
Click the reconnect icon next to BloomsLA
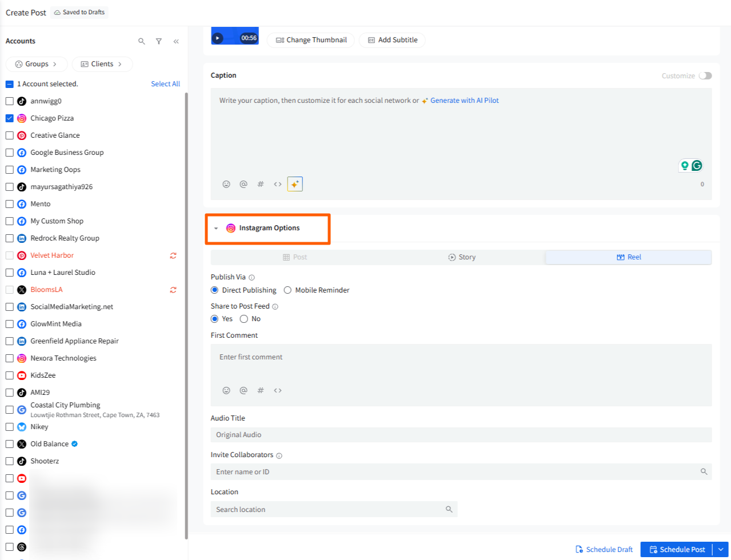coord(173,290)
